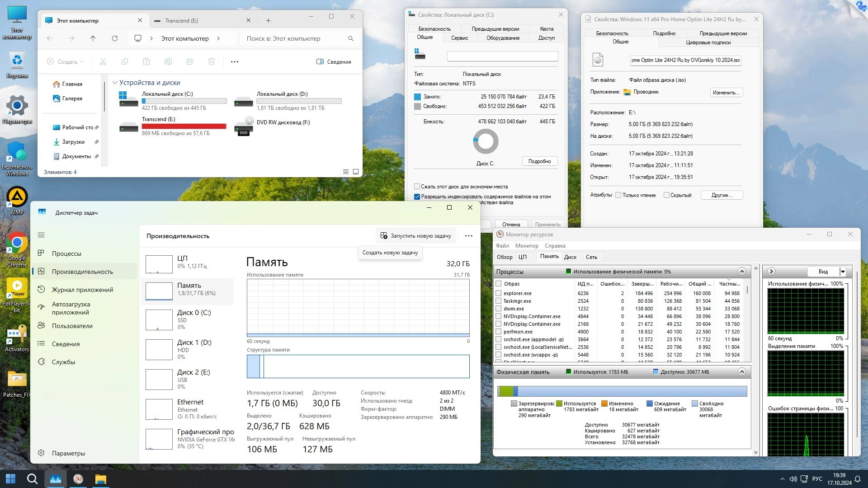
Task: Open the Digital Signatures tab in ISO properties
Action: coord(708,42)
